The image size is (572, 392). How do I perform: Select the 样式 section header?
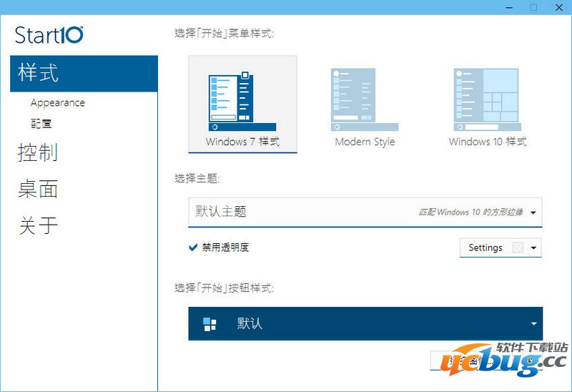(x=39, y=73)
